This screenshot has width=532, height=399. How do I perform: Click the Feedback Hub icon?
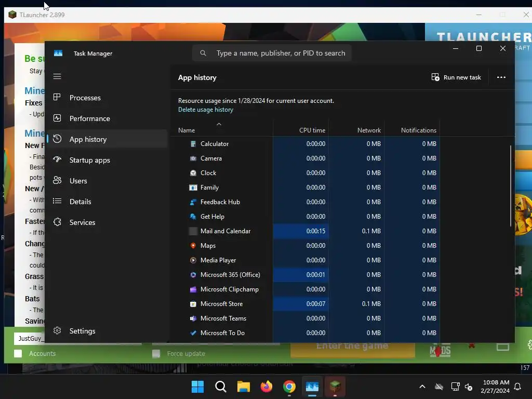[x=193, y=202]
